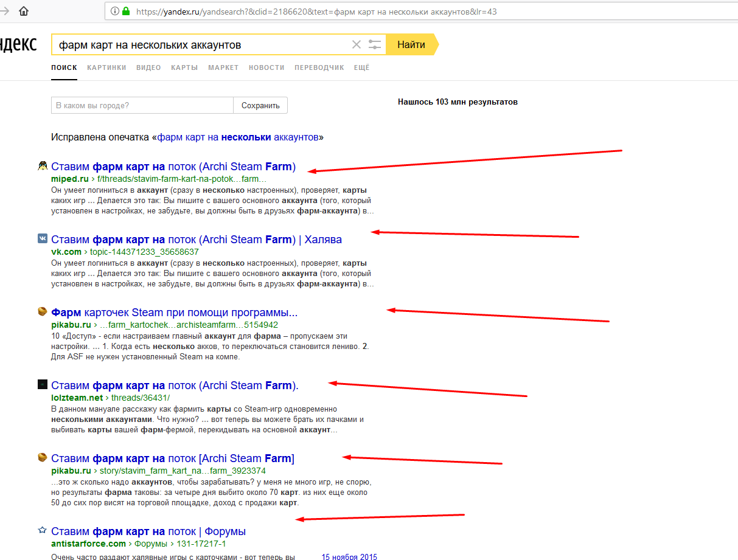This screenshot has width=738, height=560.
Task: Click the antistarforce star favicon
Action: click(x=42, y=531)
